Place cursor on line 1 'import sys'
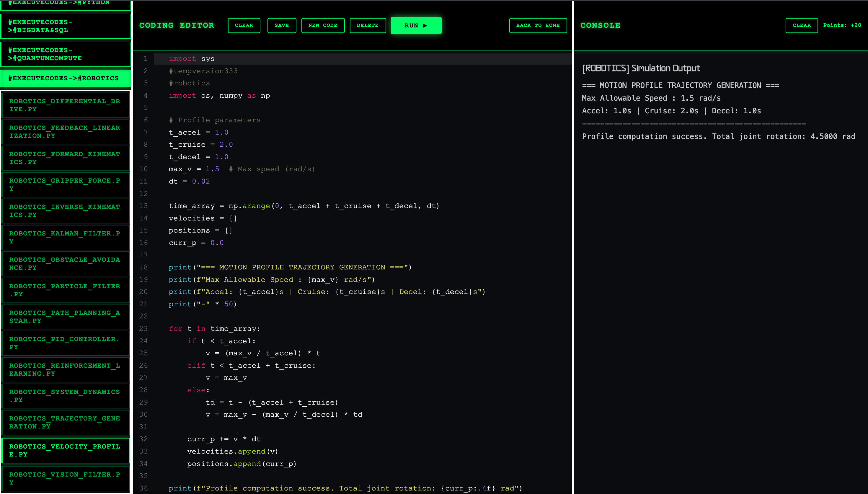The image size is (868, 494). tap(192, 59)
